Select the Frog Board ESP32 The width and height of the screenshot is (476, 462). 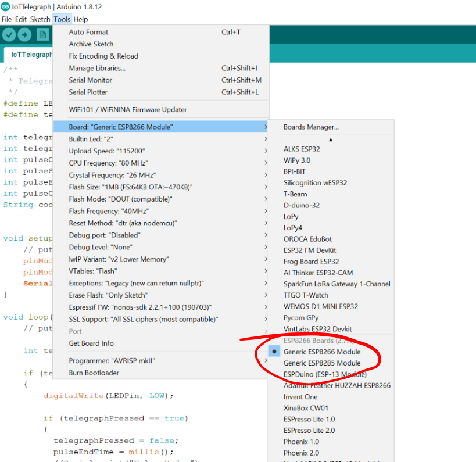pyautogui.click(x=331, y=262)
